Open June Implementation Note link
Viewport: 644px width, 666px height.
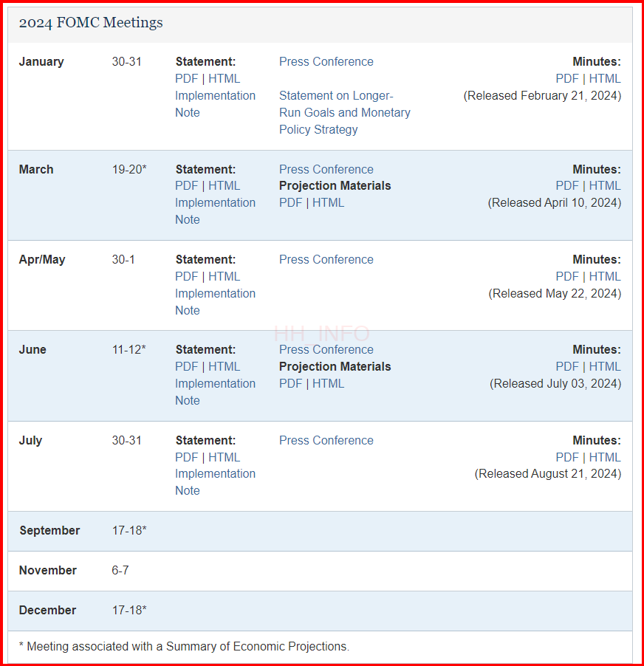tap(216, 392)
